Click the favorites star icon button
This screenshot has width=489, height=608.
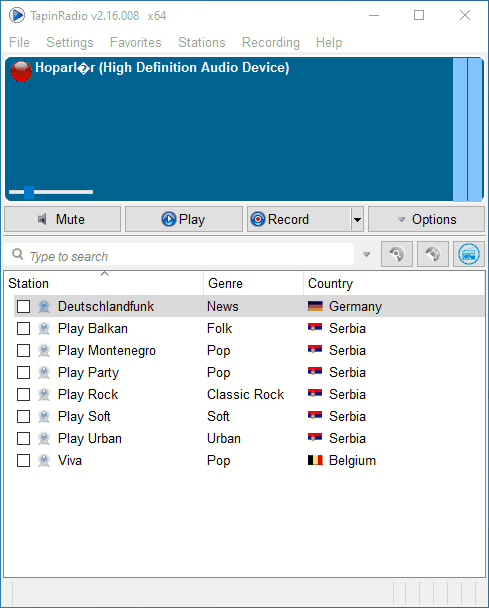click(x=433, y=254)
